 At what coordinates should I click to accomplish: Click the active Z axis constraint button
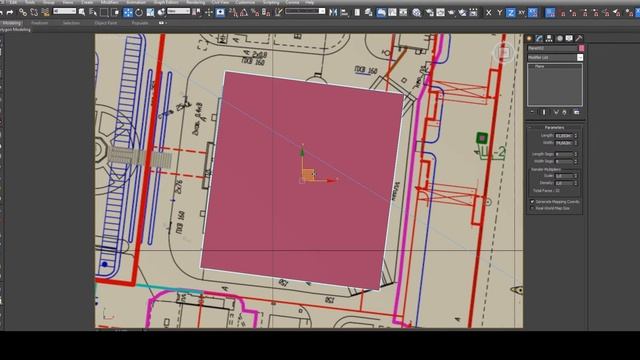(511, 13)
